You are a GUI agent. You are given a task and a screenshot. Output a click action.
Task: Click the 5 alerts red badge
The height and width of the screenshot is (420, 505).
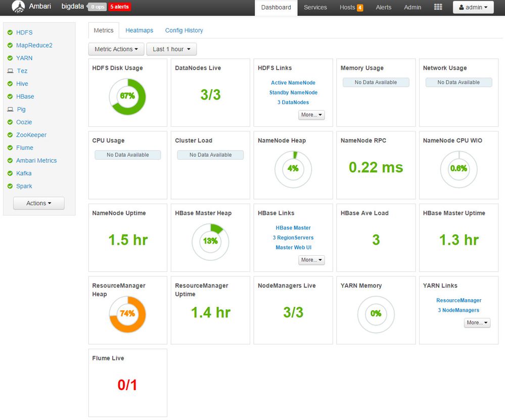pyautogui.click(x=119, y=7)
